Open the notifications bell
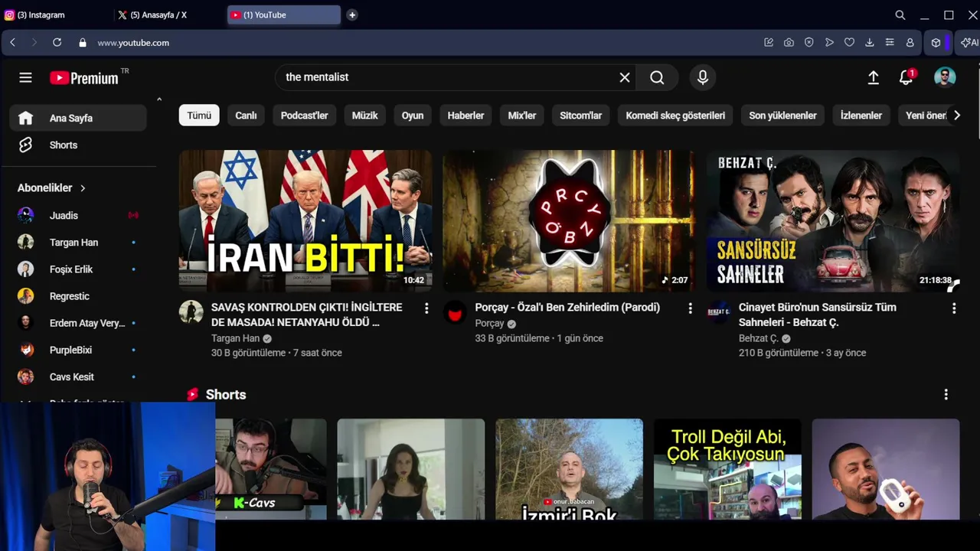 906,77
